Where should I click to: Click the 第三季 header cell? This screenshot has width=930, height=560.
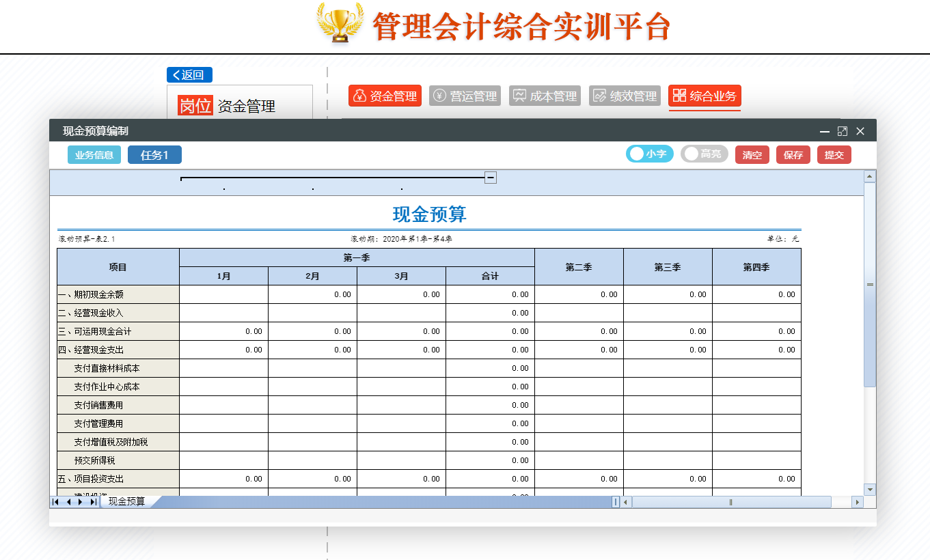tap(668, 267)
